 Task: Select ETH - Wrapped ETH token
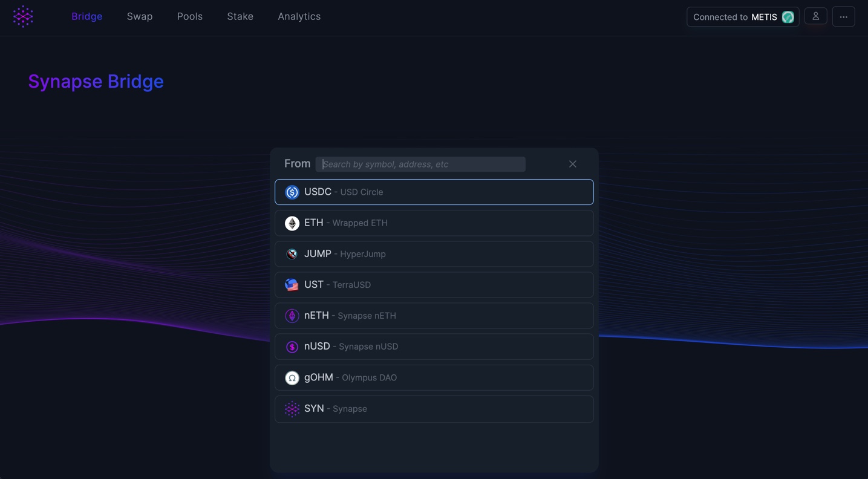(434, 223)
